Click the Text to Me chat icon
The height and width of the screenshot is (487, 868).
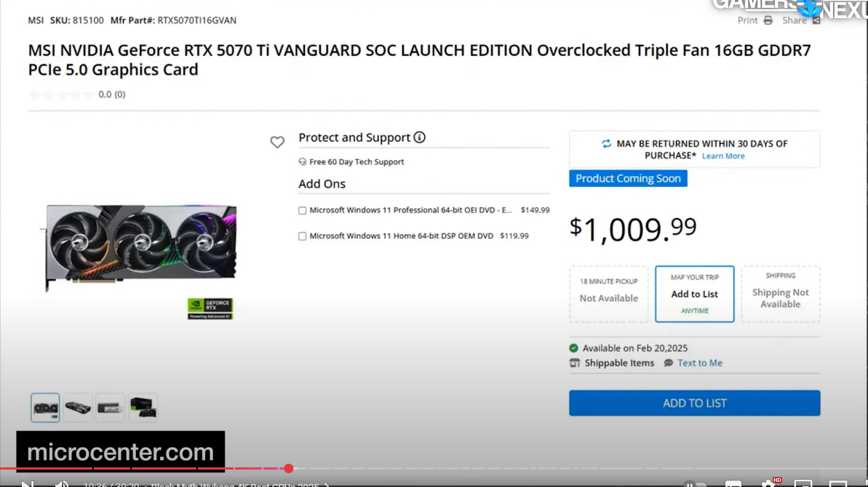668,363
